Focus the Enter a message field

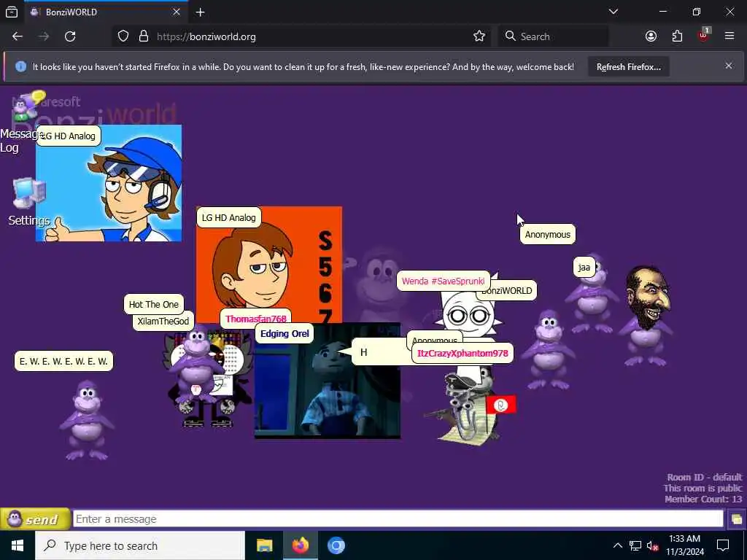point(398,519)
